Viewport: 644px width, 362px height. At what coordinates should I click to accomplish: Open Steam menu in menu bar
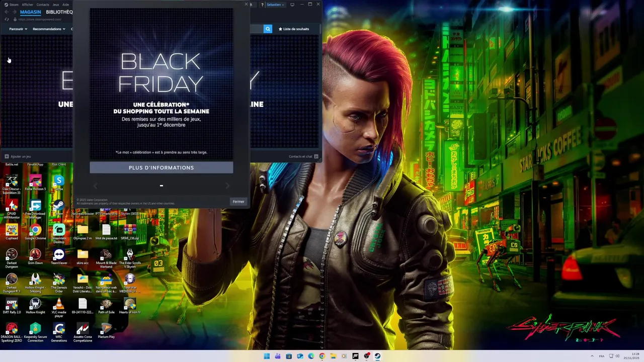click(x=11, y=5)
